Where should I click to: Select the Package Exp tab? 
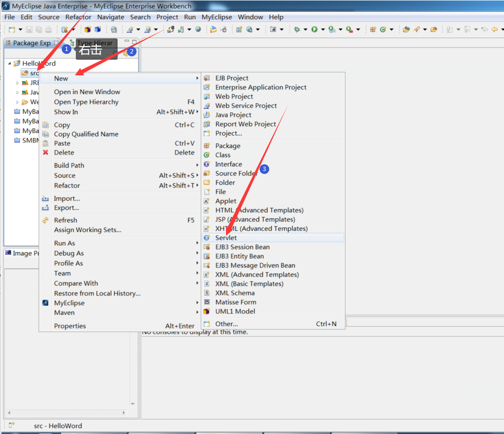click(x=32, y=43)
